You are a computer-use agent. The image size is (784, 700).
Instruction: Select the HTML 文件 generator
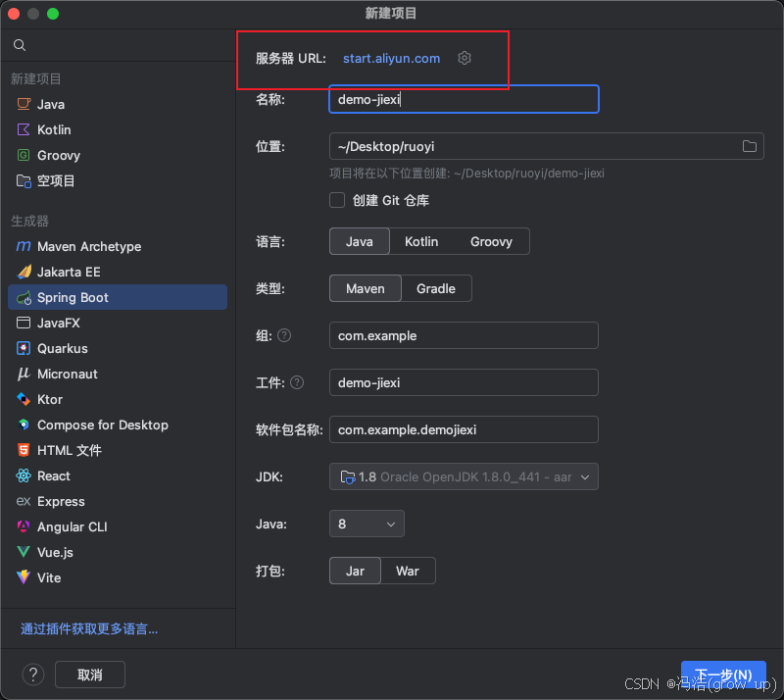118,450
